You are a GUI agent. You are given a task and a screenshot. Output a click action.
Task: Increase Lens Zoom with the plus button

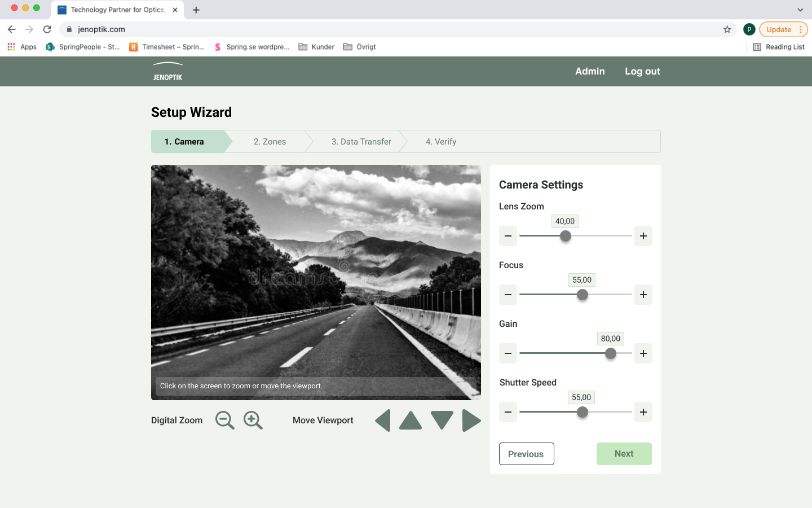tap(643, 236)
